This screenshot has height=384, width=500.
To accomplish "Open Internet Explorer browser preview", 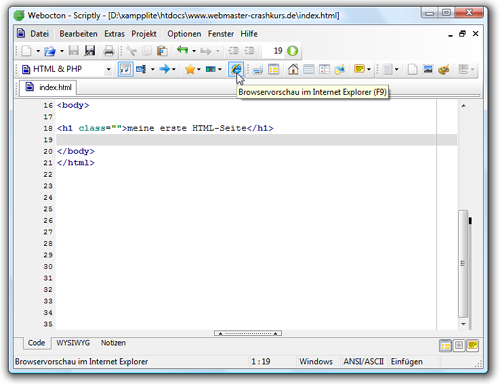I will [236, 69].
